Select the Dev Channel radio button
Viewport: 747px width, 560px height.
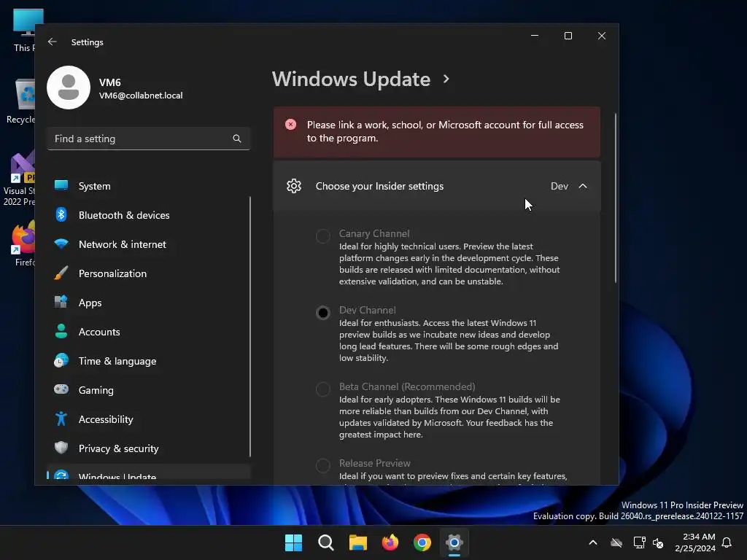coord(323,312)
